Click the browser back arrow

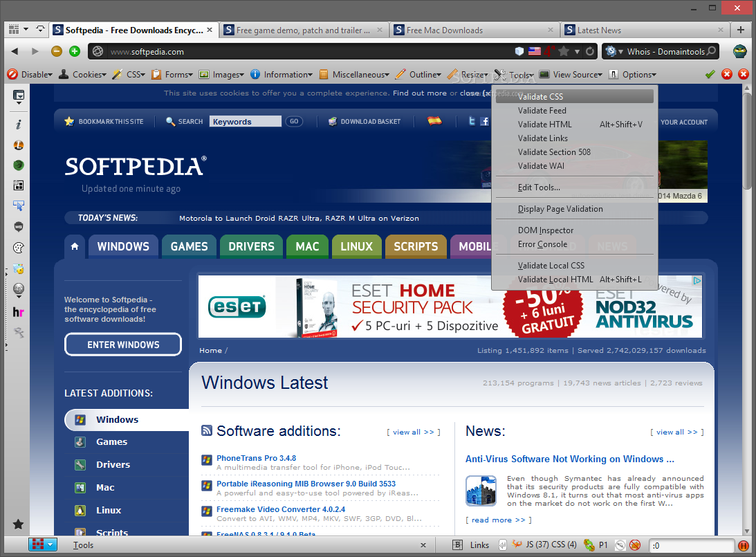(15, 51)
